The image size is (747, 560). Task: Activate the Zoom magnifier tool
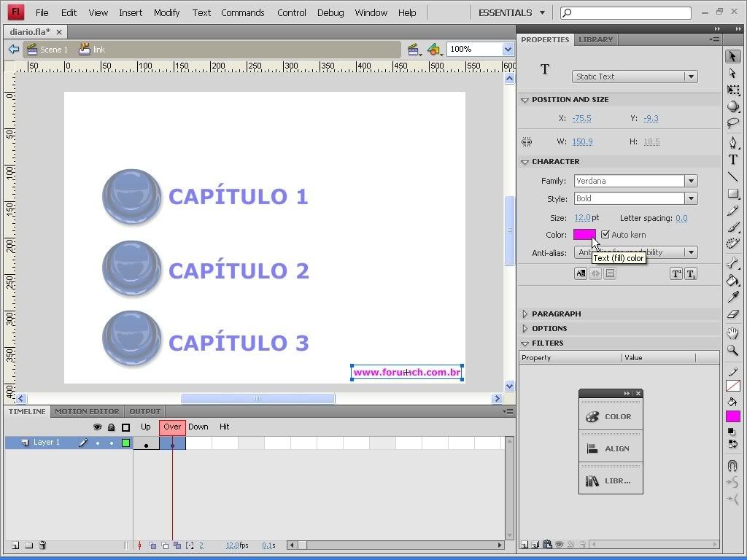click(733, 351)
